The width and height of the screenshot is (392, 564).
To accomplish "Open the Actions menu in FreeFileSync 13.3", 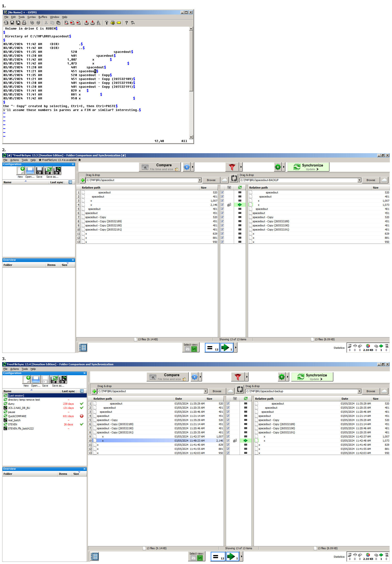I will click(15, 160).
